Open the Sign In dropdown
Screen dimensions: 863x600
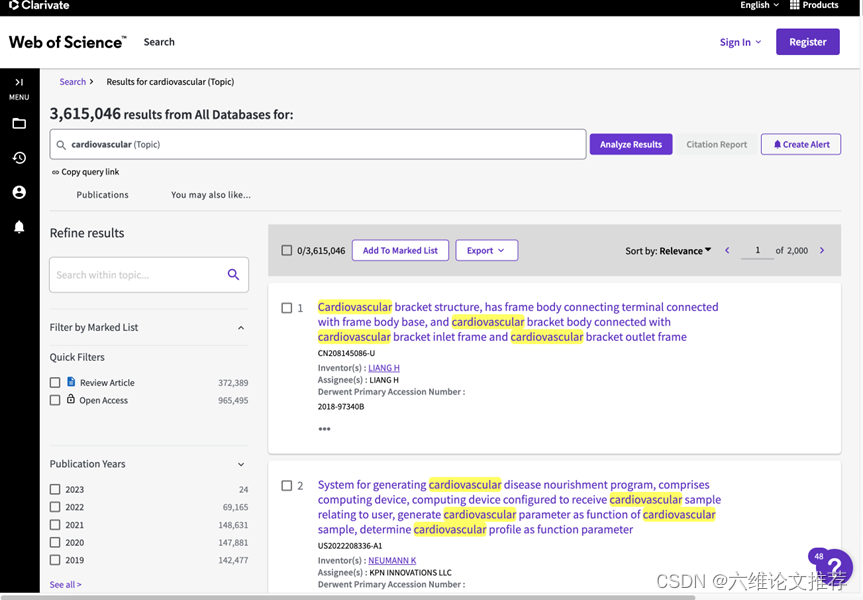[740, 42]
